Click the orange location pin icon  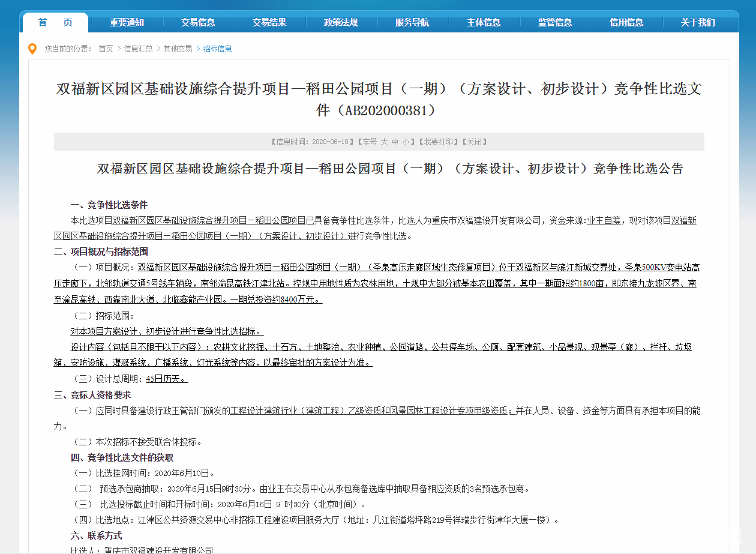[x=32, y=49]
